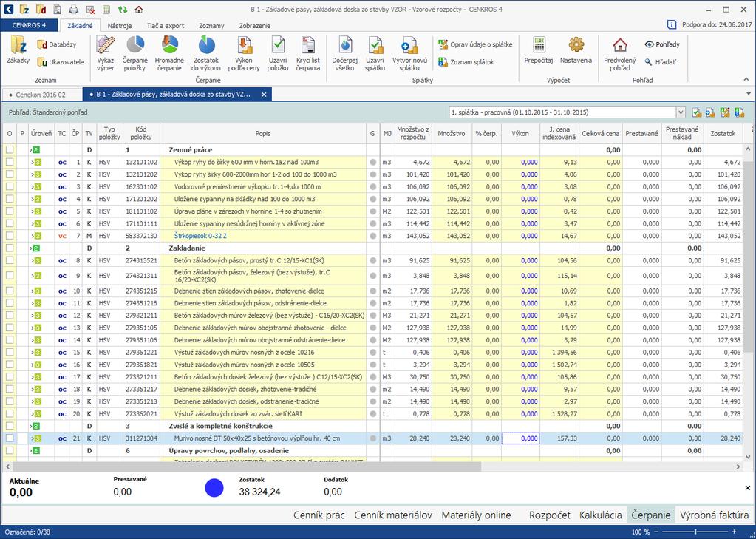Open the Zoznamy ribbon tab
This screenshot has height=539, width=756.
click(x=211, y=26)
